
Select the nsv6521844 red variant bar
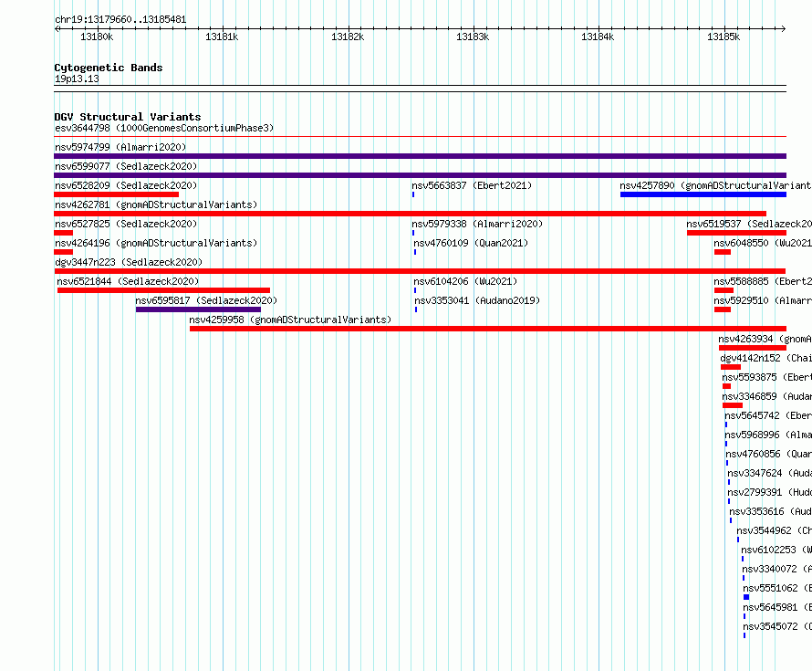pyautogui.click(x=163, y=290)
